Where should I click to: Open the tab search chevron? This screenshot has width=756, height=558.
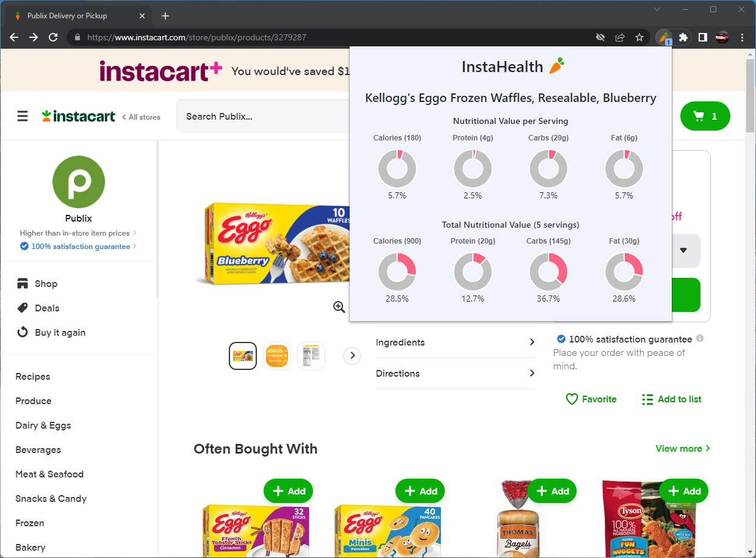point(657,9)
